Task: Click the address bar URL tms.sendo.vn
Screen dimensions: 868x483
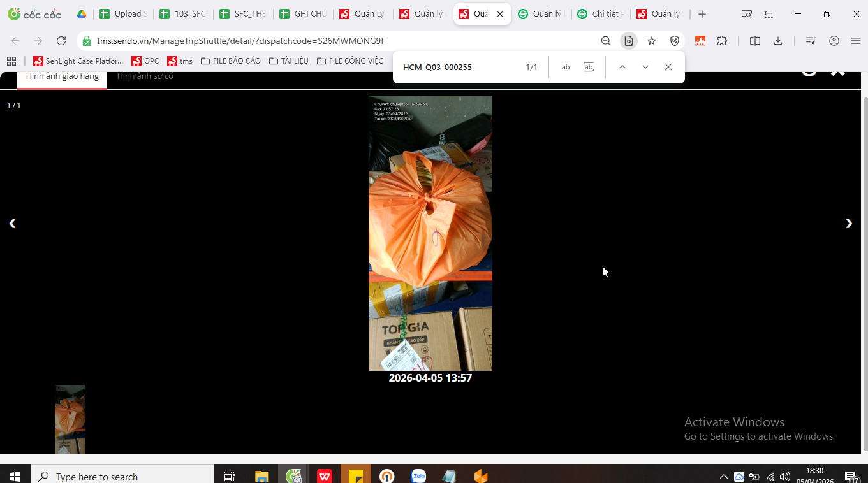Action: click(x=241, y=41)
